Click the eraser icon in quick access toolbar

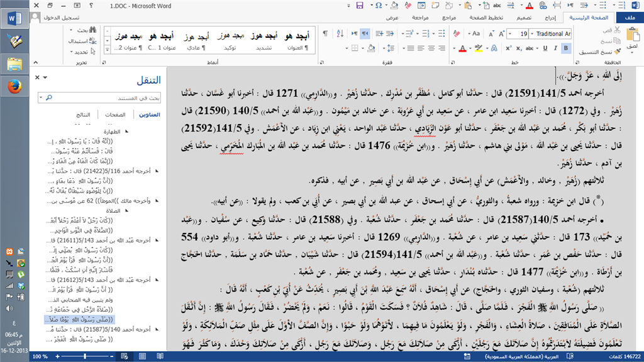[x=408, y=5]
